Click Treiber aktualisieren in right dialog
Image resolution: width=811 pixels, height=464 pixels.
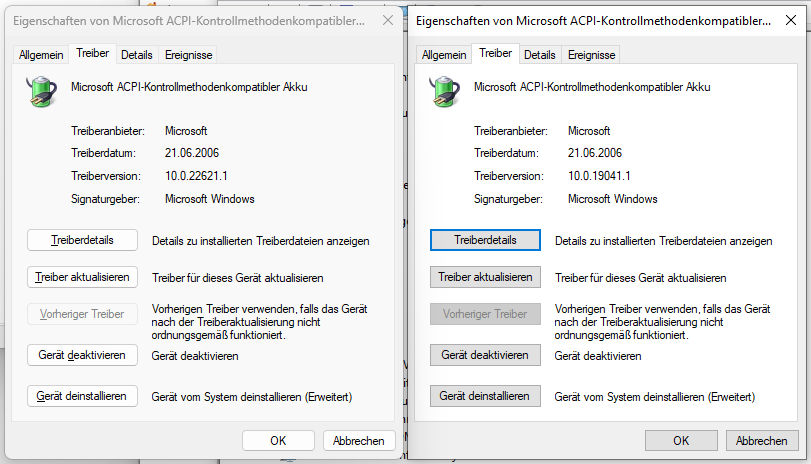coord(485,277)
